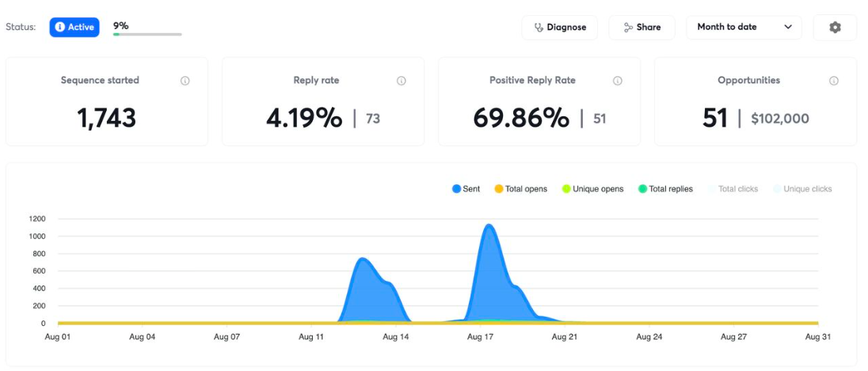Click the Positive Reply Rate card title
This screenshot has height=371, width=868.
tap(532, 80)
